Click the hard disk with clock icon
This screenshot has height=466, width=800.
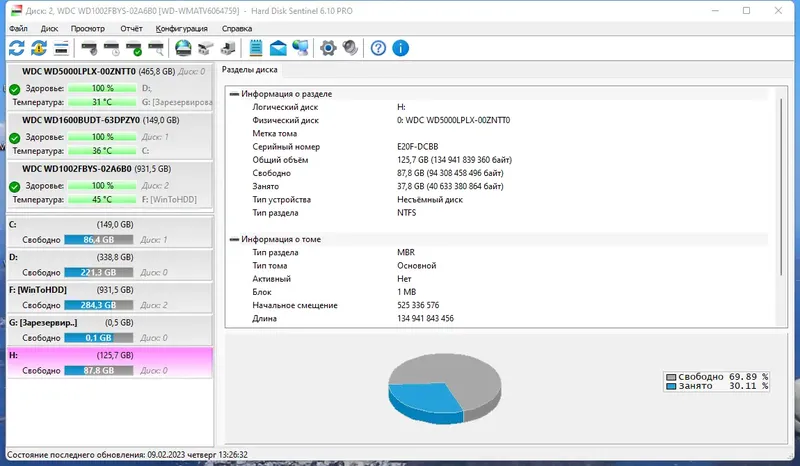click(x=111, y=49)
